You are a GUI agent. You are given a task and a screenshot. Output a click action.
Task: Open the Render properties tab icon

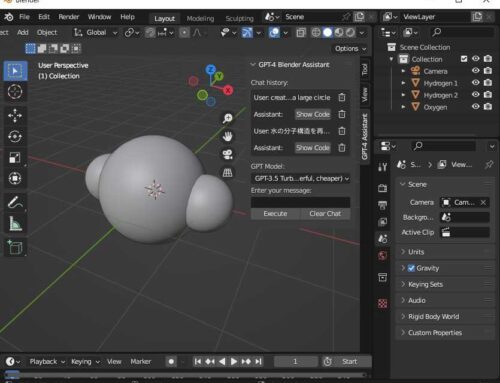click(383, 188)
